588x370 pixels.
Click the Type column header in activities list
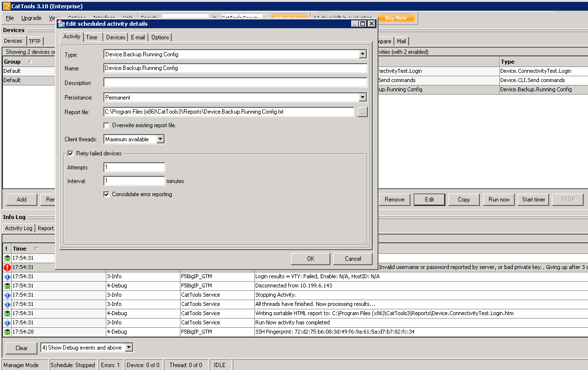(x=543, y=62)
